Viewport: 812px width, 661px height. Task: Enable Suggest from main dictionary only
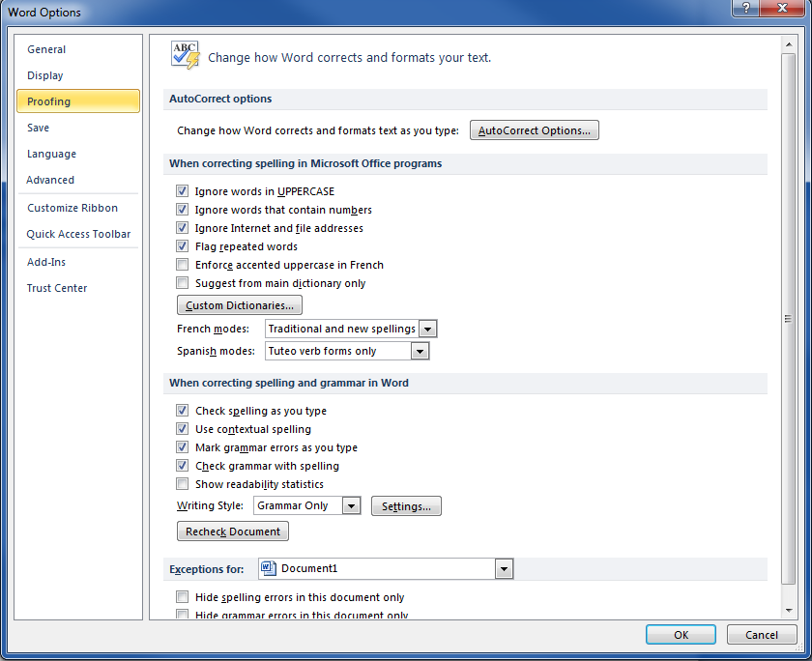pyautogui.click(x=182, y=283)
